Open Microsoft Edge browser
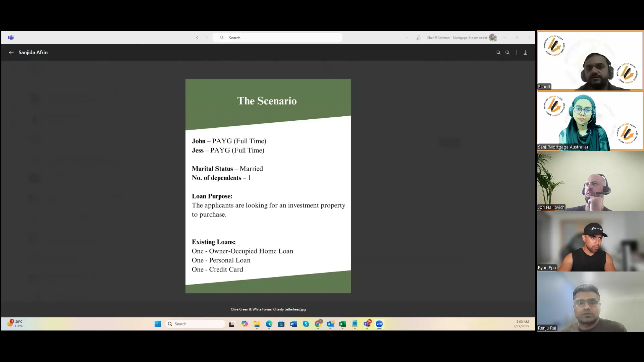Screen dimensions: 644x362 click(x=269, y=324)
